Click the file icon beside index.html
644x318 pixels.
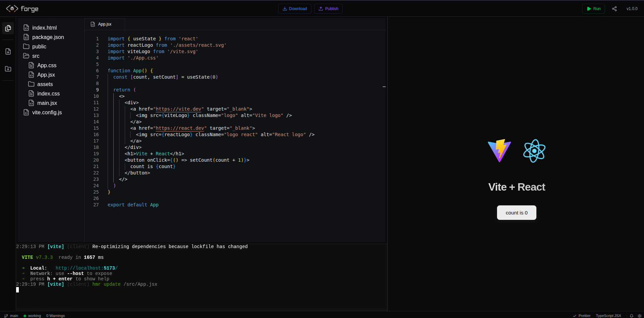pyautogui.click(x=26, y=28)
